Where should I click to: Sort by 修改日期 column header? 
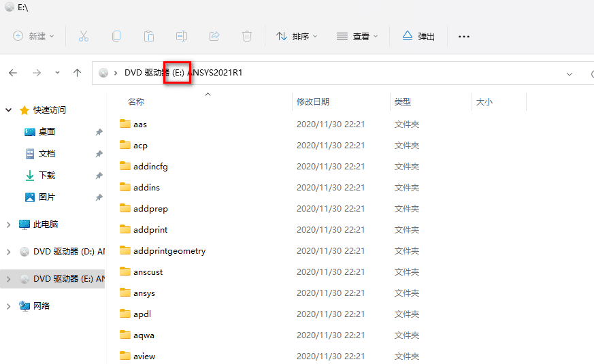(x=313, y=102)
